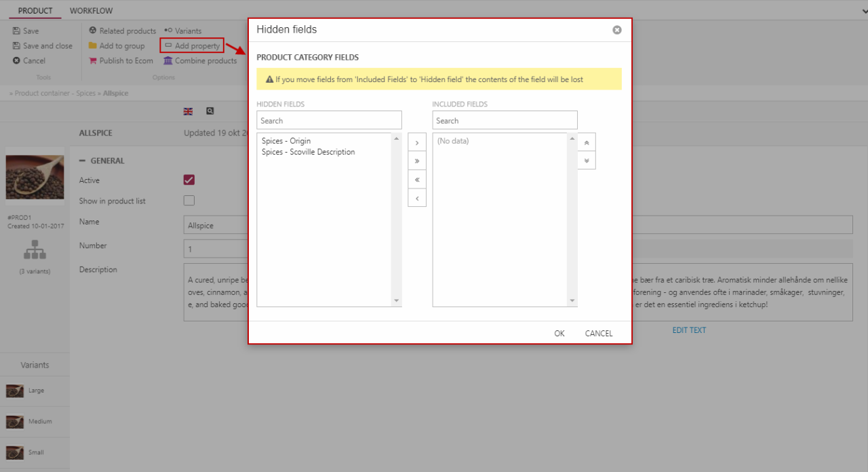Click move all right double-arrow button
The height and width of the screenshot is (472, 868).
point(416,161)
